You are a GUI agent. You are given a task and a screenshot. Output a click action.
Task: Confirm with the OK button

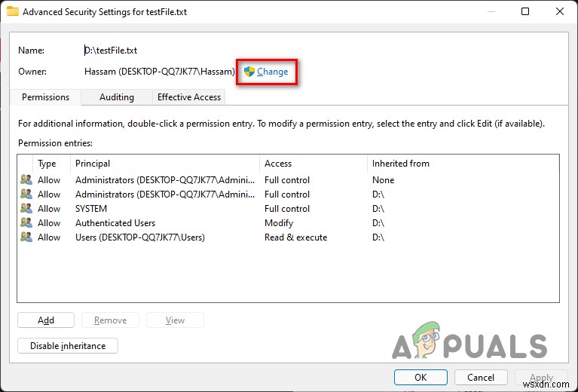pos(421,377)
